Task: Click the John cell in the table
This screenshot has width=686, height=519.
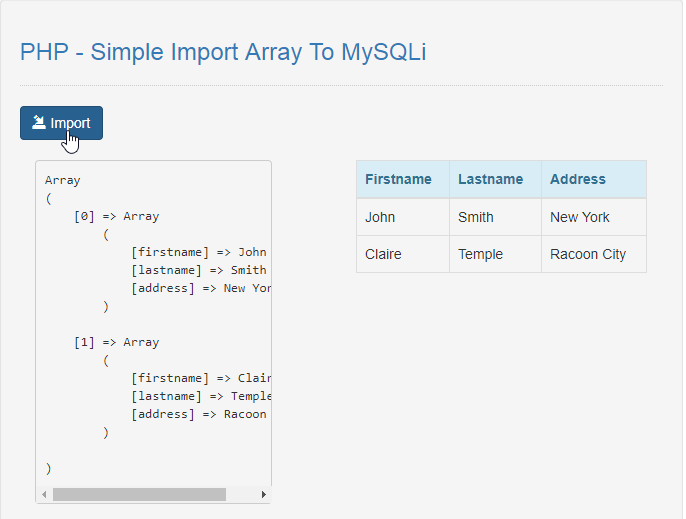Action: [x=403, y=217]
